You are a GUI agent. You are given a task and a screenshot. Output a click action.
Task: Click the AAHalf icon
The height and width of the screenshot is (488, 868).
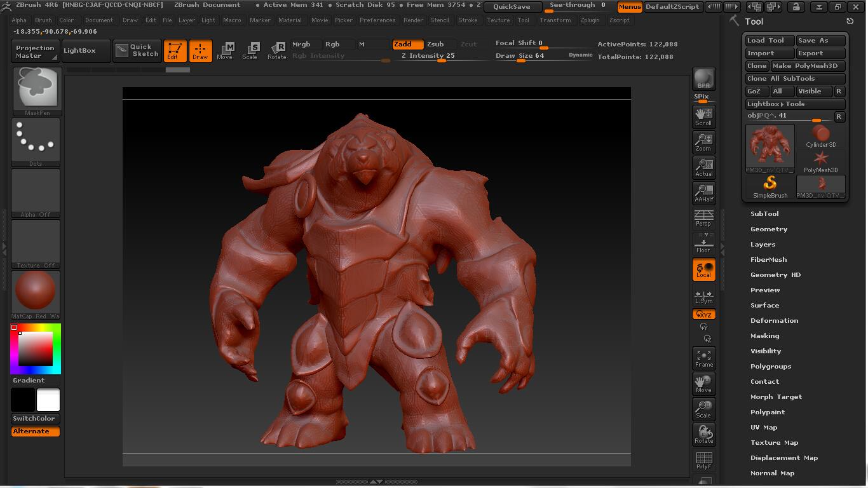(703, 193)
